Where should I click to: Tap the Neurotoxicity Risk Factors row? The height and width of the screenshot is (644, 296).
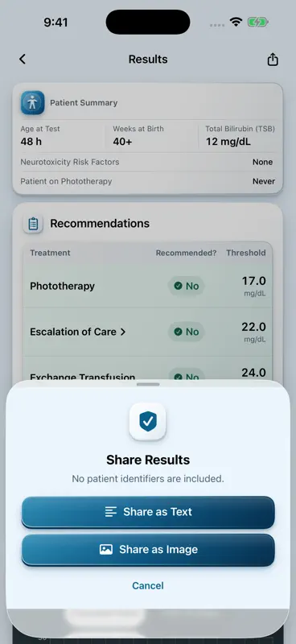click(x=148, y=163)
